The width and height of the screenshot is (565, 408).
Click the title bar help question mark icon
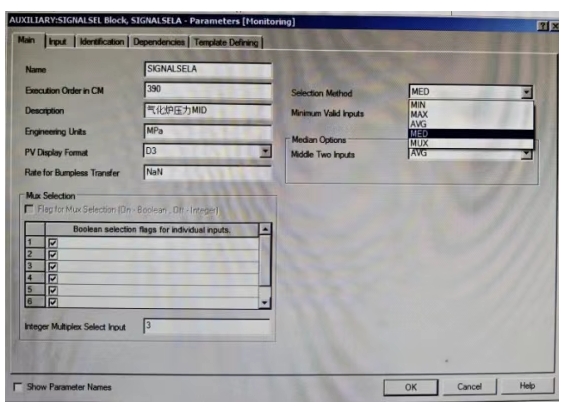point(542,26)
